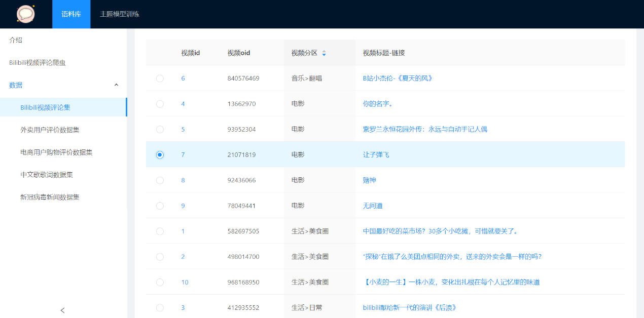Click the 视频oid column header
Viewport: 644px width, 318px height.
[x=239, y=53]
